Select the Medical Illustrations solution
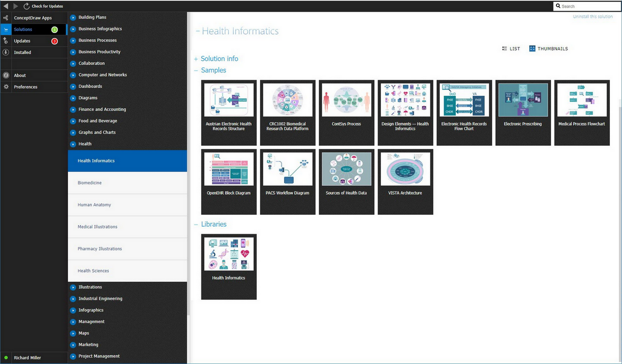This screenshot has height=364, width=622. 127,227
